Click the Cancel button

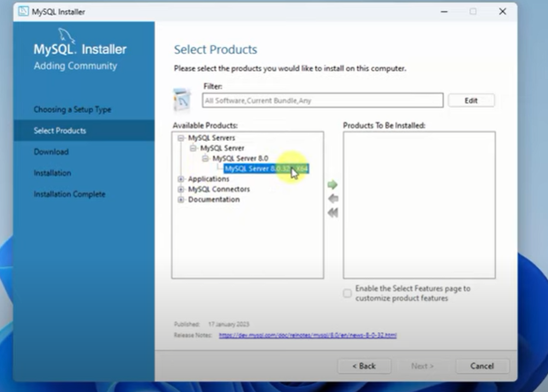pos(482,366)
